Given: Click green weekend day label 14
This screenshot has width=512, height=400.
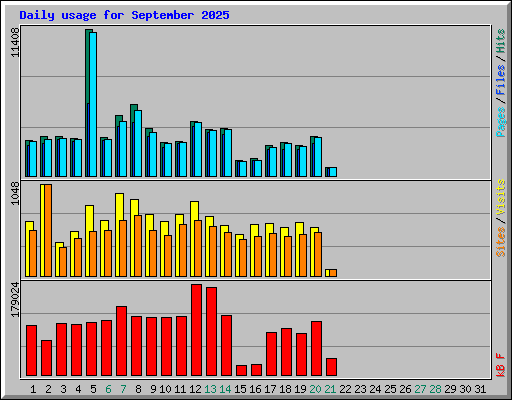Looking at the screenshot, I should coord(225,389).
